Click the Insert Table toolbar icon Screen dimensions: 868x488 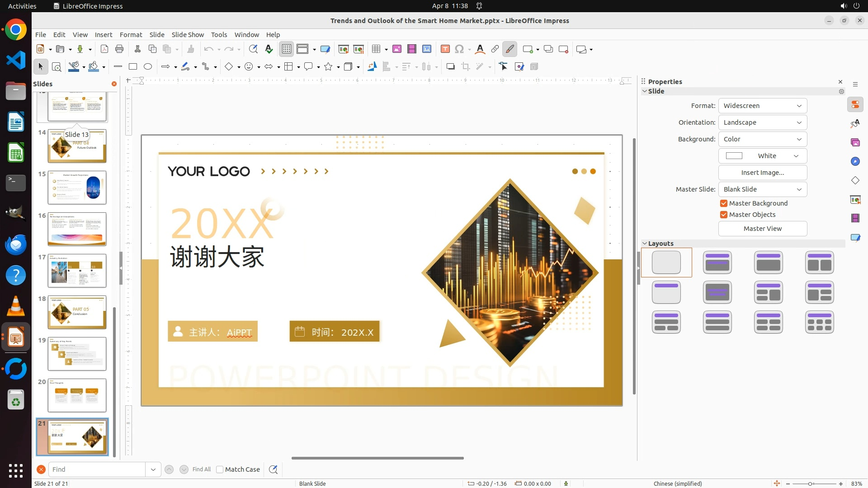pyautogui.click(x=376, y=49)
